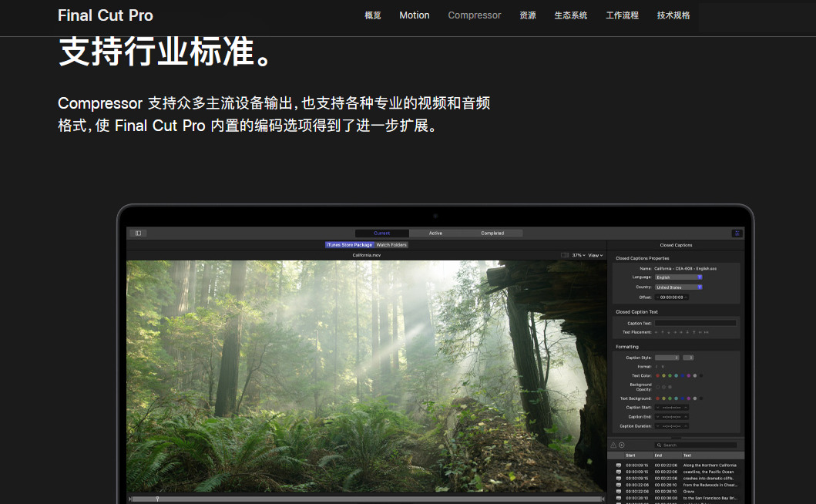Click the inspector icon at toolbar's right end
This screenshot has height=504, width=816.
click(x=737, y=234)
